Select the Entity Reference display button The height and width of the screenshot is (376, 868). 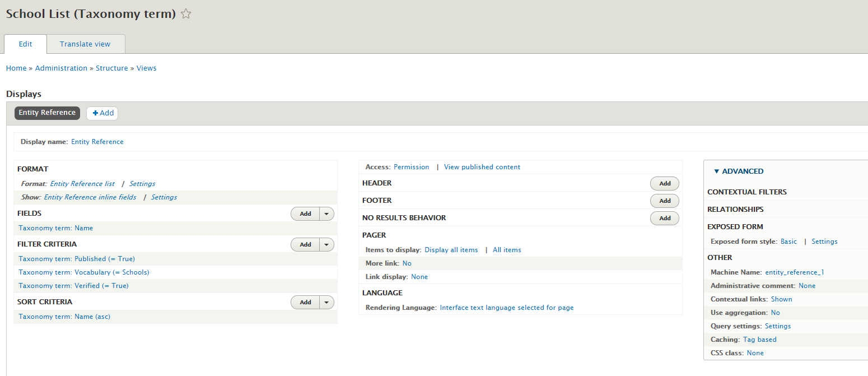coord(47,113)
